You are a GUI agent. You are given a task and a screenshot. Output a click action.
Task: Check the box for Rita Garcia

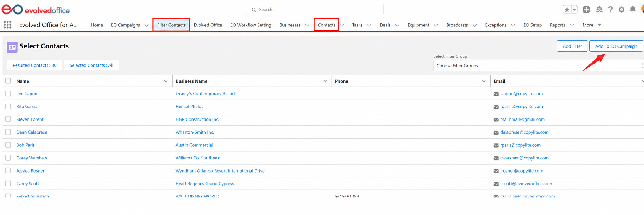tap(8, 106)
